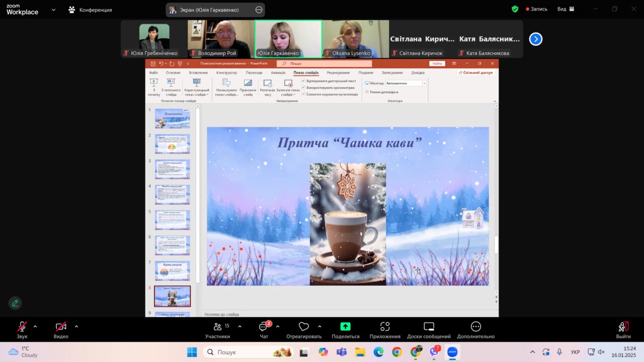The image size is (644, 362).
Task: Switch to the Переходи ribbon tab
Action: pos(254,72)
